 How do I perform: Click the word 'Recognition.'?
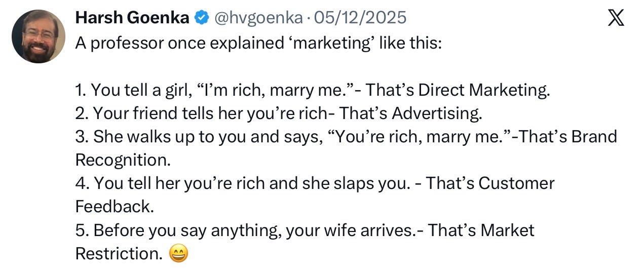click(123, 160)
